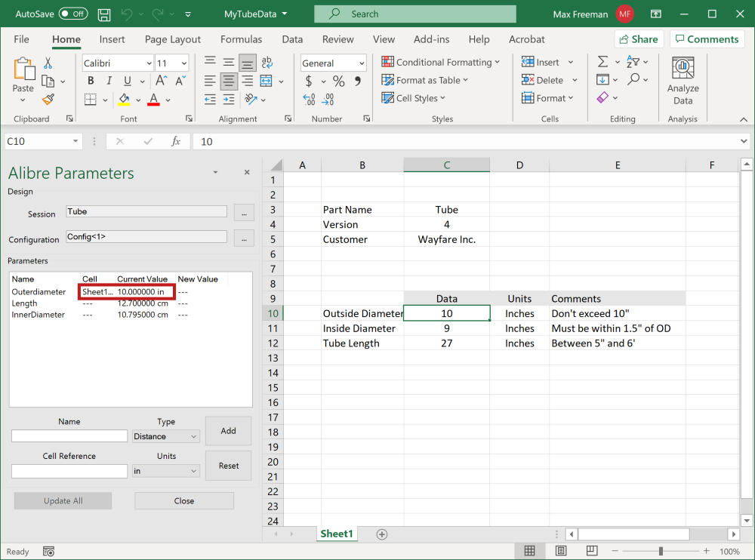Expand the Units dropdown showing in
This screenshot has height=560, width=755.
click(165, 471)
